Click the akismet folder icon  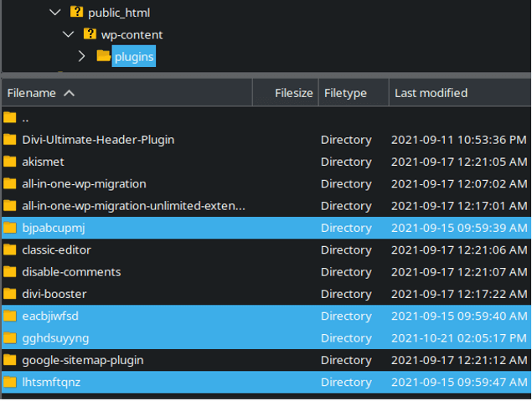[10, 161]
